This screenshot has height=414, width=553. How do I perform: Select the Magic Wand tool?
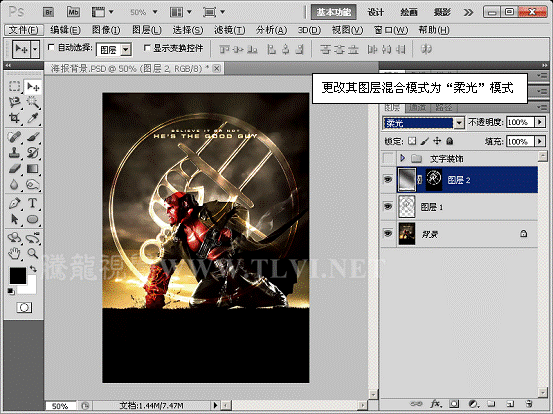(x=33, y=102)
